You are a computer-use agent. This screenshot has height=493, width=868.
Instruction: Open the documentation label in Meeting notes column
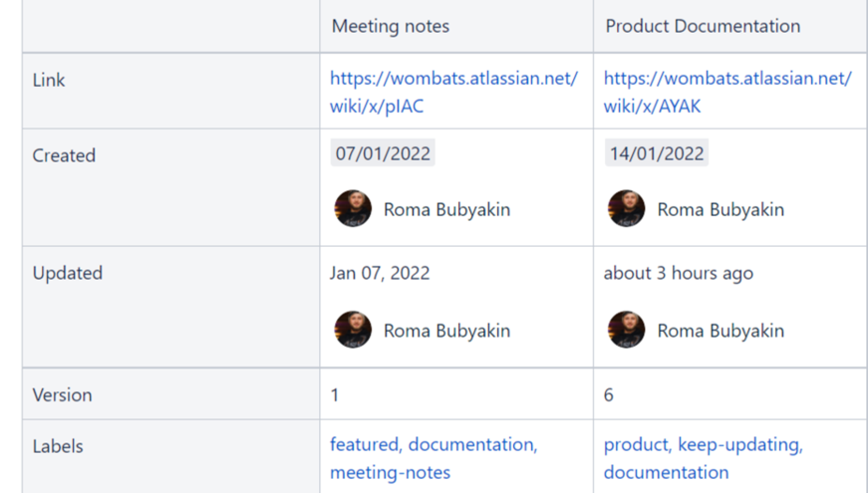[470, 444]
